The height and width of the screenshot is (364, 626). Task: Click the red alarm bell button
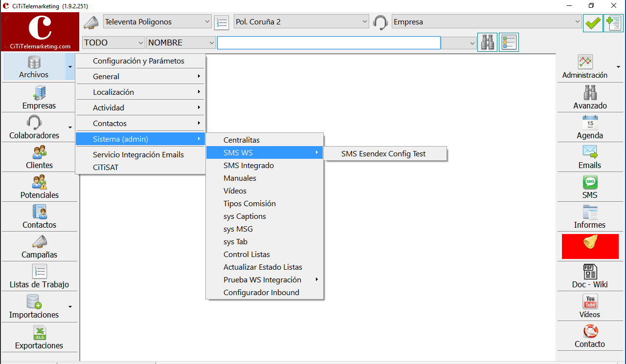[x=590, y=246]
